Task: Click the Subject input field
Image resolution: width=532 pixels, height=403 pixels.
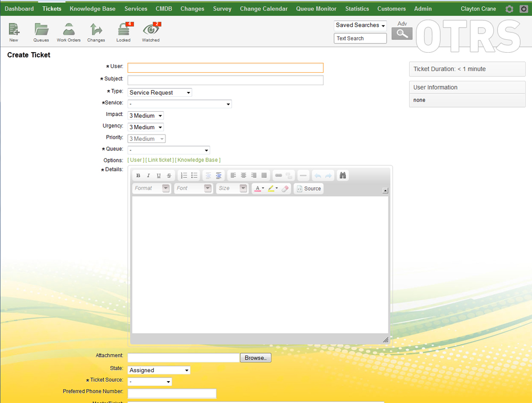Action: (x=225, y=80)
